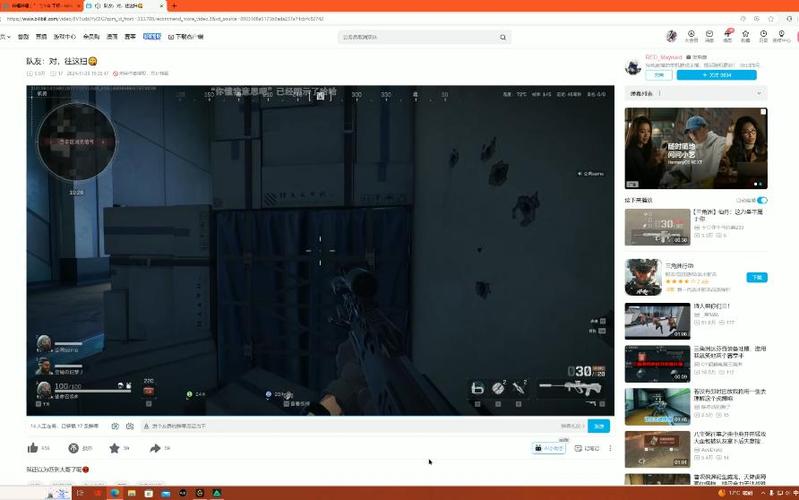
Task: Click the danmaku toggle icon below the player
Action: click(115, 426)
